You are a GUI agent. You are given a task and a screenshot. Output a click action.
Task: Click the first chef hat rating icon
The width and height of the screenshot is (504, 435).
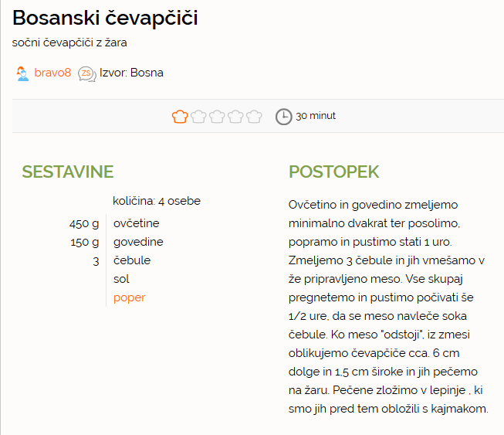pos(180,117)
